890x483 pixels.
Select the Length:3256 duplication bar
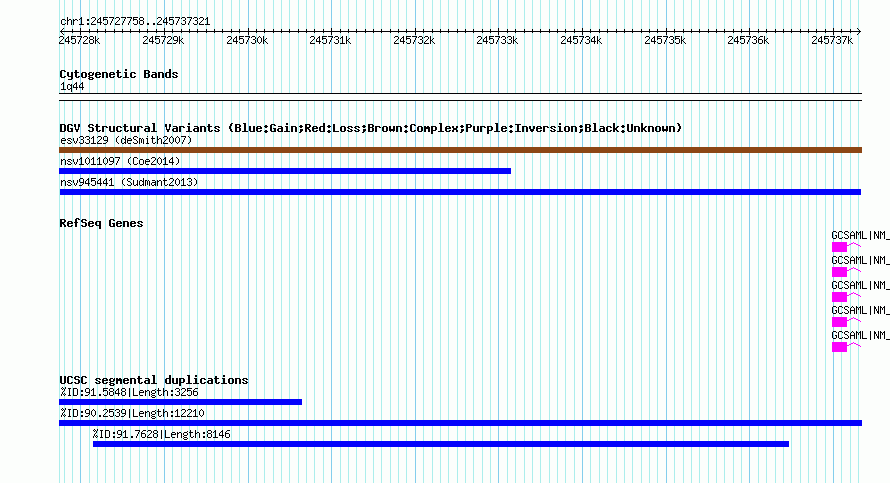point(180,402)
